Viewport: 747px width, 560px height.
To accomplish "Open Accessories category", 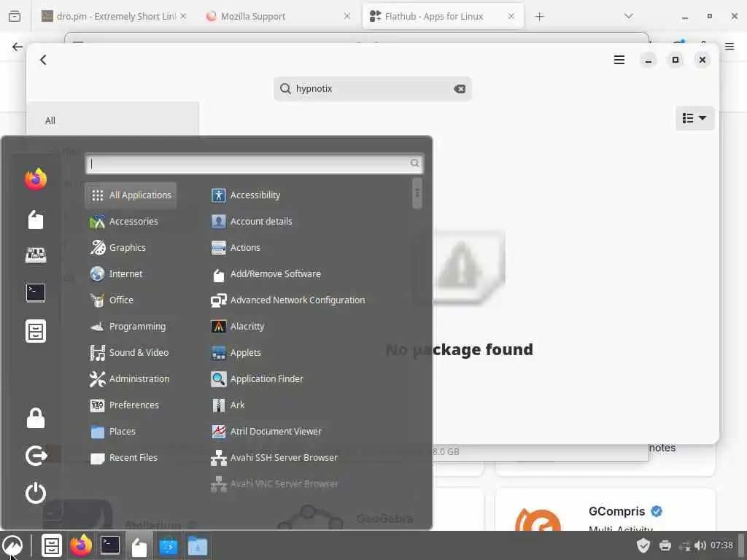I will coord(124,222).
